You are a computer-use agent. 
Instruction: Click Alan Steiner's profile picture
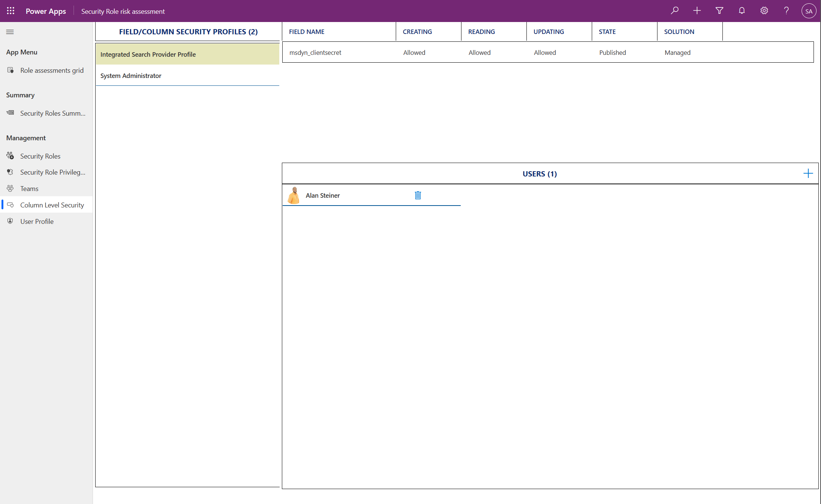[x=294, y=195]
